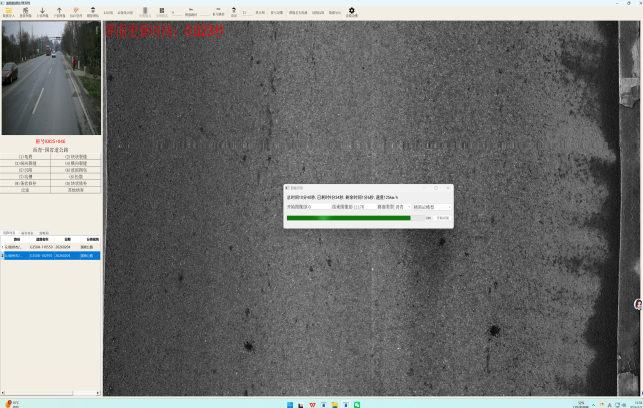Open File Explorer from the taskbar

point(335,405)
